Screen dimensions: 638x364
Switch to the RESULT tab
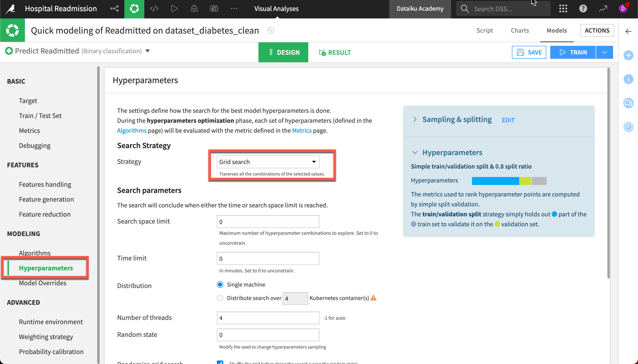pos(335,52)
